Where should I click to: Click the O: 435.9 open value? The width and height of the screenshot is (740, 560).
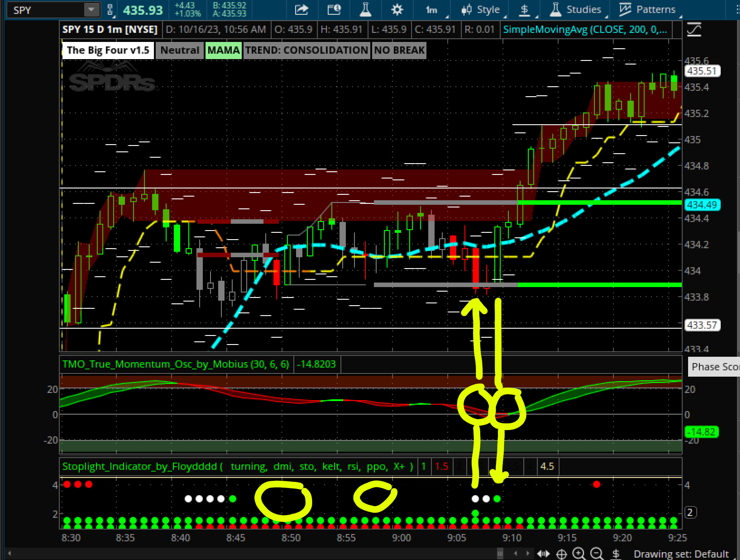(293, 30)
